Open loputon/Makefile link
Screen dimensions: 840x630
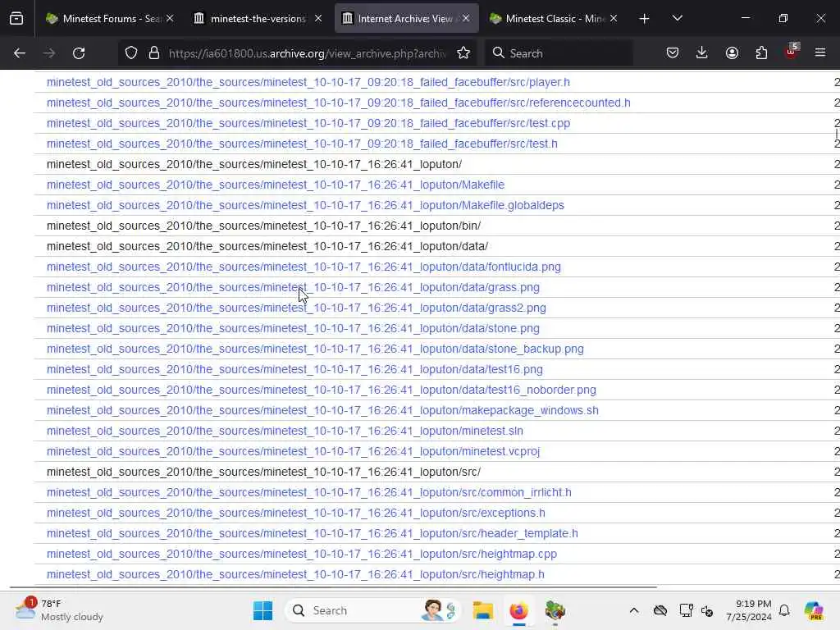(276, 185)
